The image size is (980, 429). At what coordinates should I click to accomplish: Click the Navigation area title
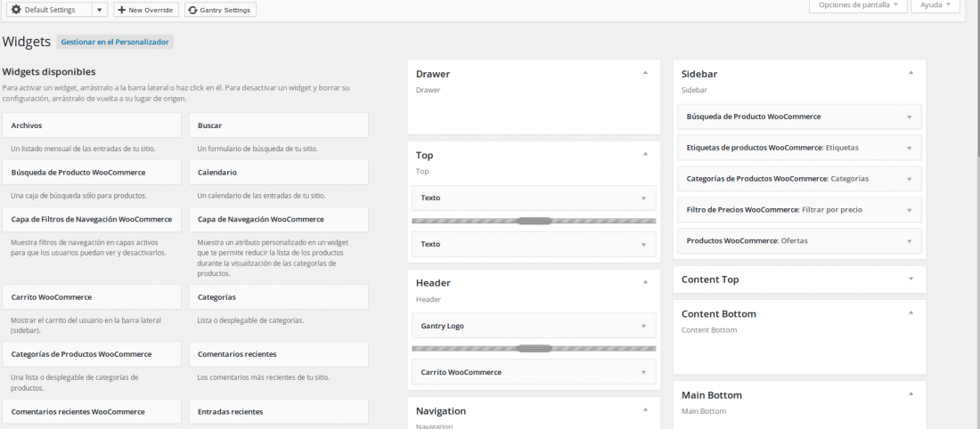pos(441,411)
